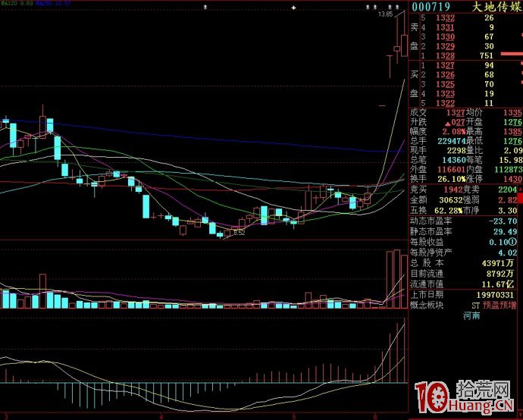Image resolution: width=523 pixels, height=420 pixels.
Task: Select sell level 5 price 1332
Action: tap(445, 17)
